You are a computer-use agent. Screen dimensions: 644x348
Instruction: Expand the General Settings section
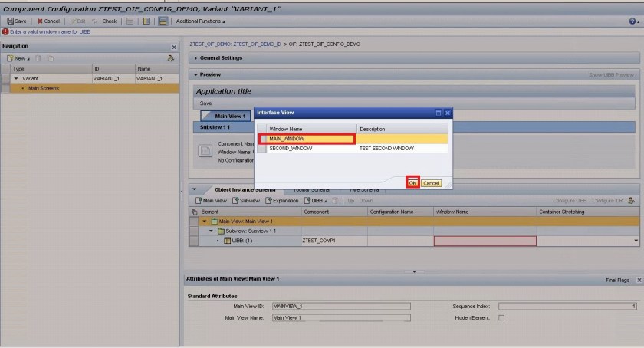click(197, 57)
